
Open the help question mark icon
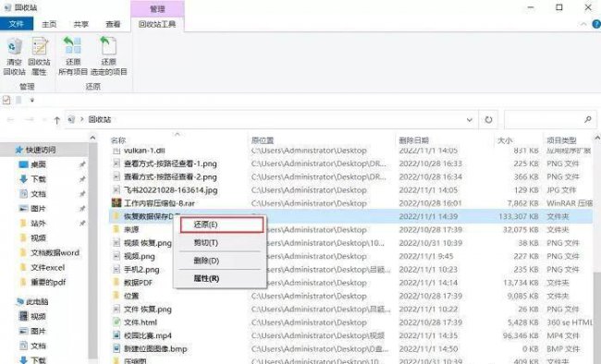pos(596,24)
